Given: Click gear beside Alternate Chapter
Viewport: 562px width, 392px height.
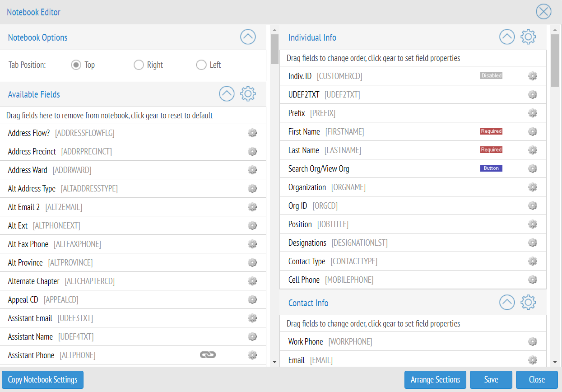Looking at the screenshot, I should (x=252, y=281).
